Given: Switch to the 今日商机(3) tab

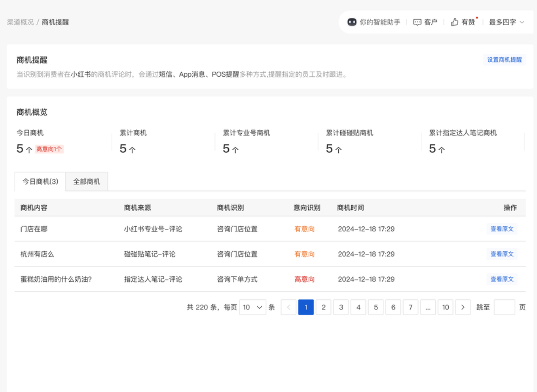Looking at the screenshot, I should 39,181.
